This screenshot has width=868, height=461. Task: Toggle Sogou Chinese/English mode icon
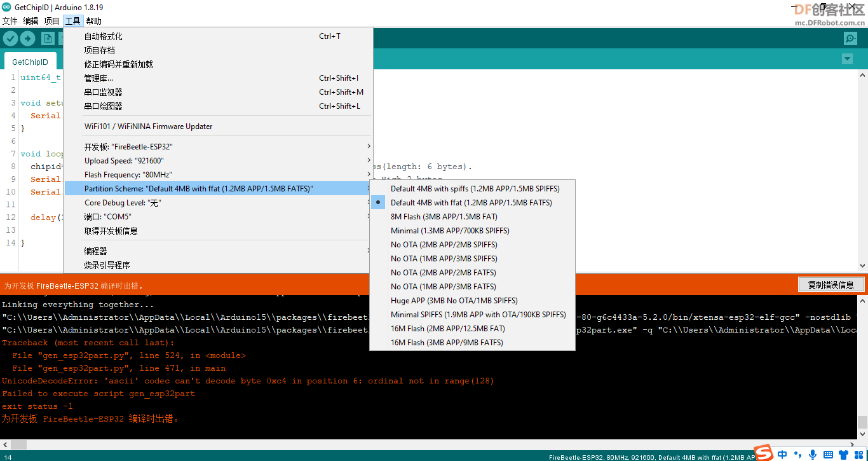coord(782,455)
